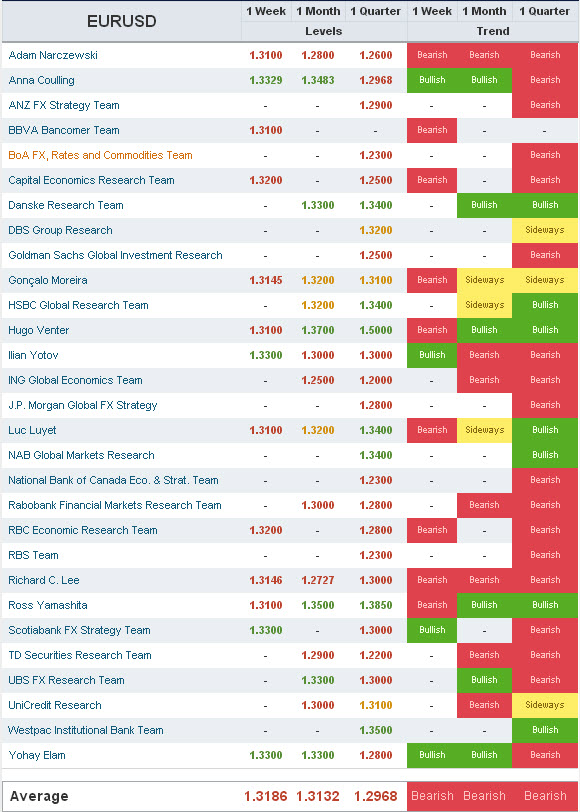Image resolution: width=580 pixels, height=812 pixels.
Task: Open Hugo Venter's forecast link
Action: [x=39, y=330]
